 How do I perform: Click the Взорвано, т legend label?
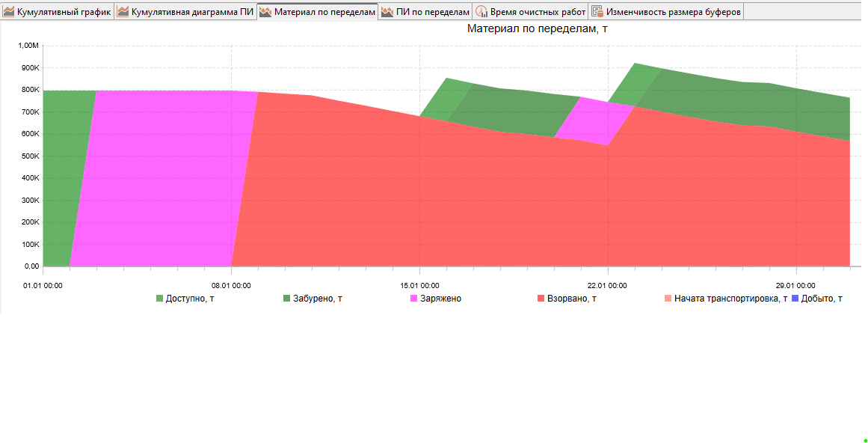(571, 299)
